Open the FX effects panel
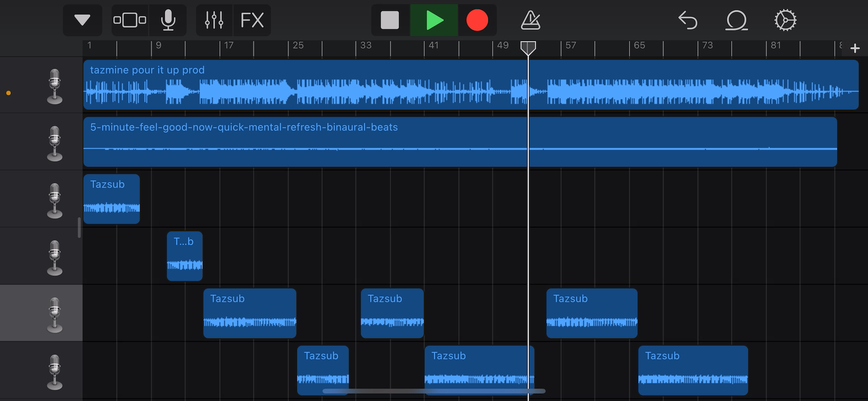The height and width of the screenshot is (401, 868). click(252, 20)
